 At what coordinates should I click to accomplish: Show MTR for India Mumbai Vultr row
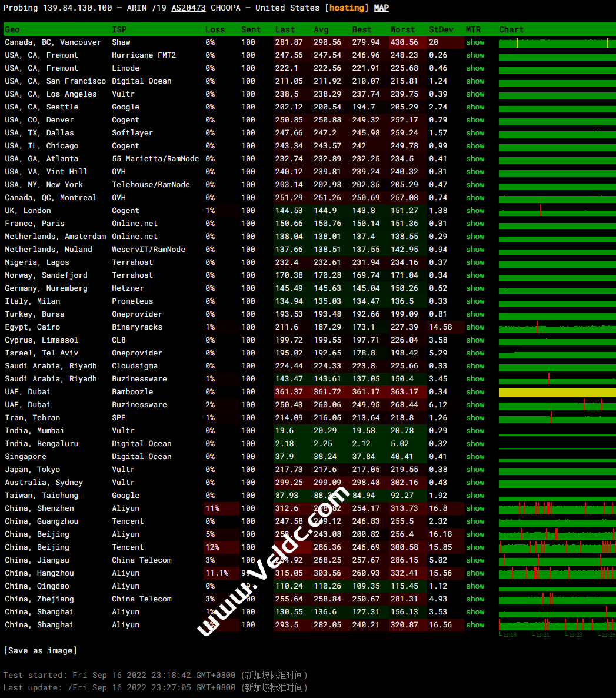coord(475,431)
